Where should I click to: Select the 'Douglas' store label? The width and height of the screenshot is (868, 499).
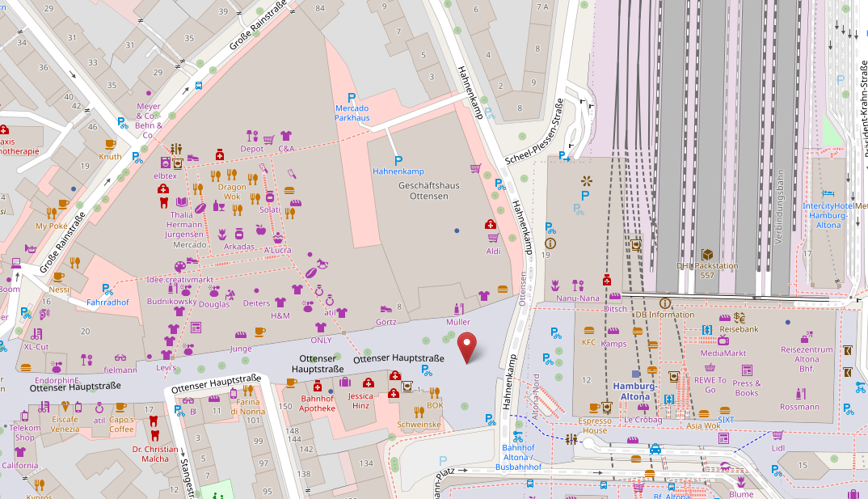coord(214,304)
